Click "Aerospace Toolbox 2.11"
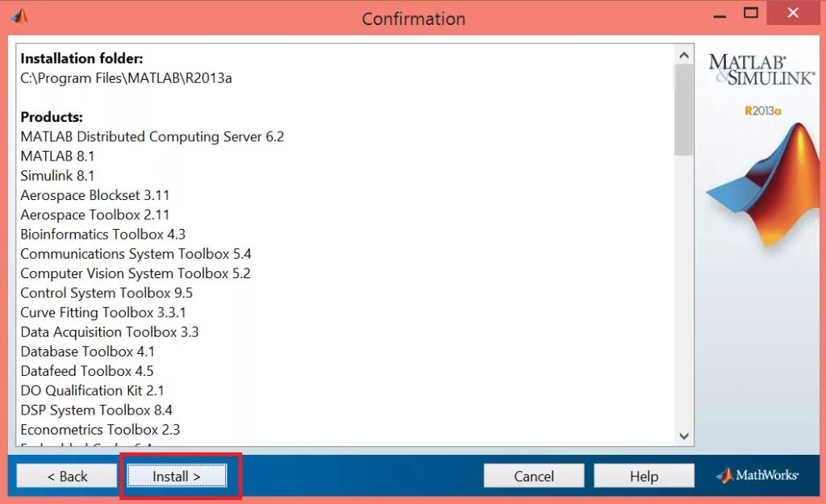 [x=95, y=215]
